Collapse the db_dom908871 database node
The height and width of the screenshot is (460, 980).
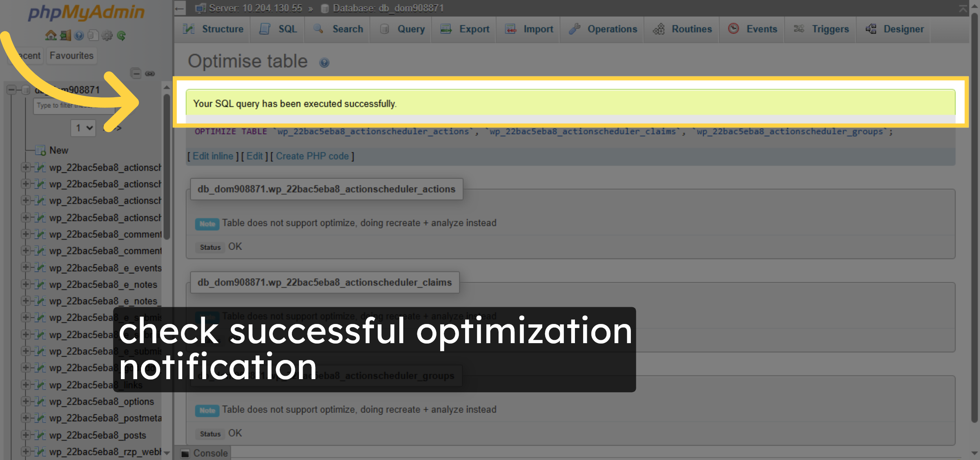[11, 89]
